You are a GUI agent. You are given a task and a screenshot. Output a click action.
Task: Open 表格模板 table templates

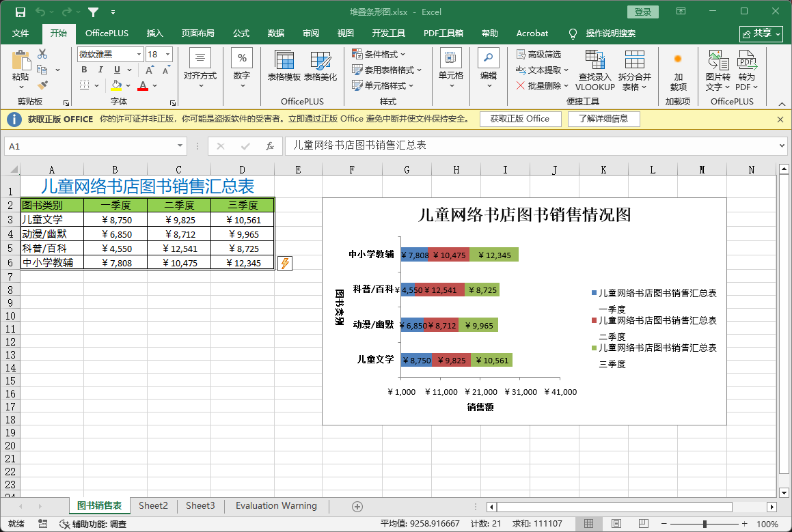pyautogui.click(x=284, y=66)
